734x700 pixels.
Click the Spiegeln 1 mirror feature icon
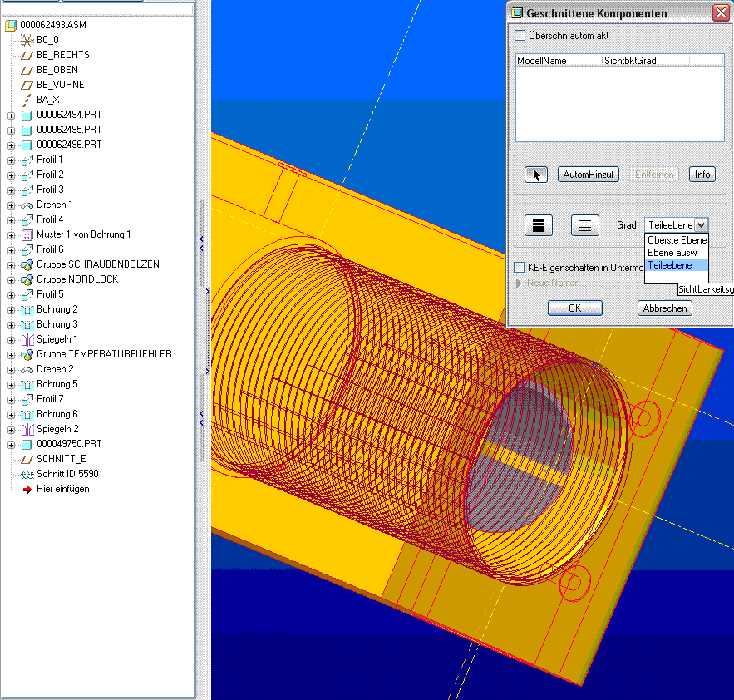pyautogui.click(x=27, y=339)
